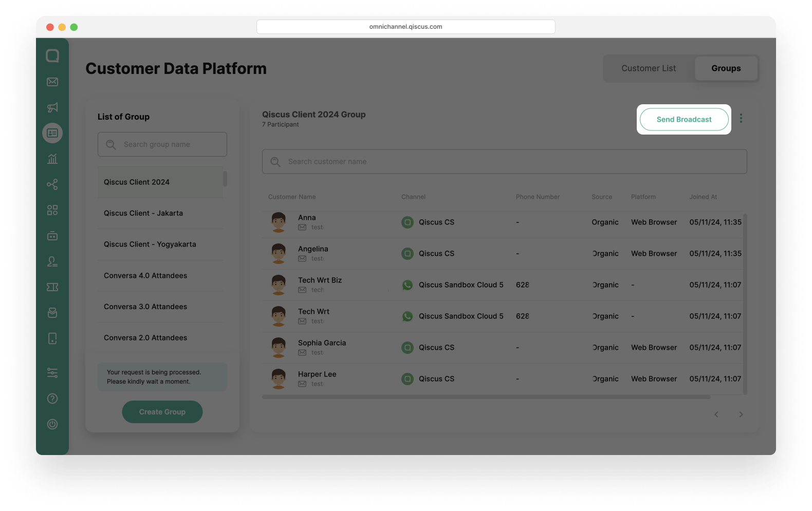The height and width of the screenshot is (511, 812).
Task: Click the Qiscus CS channel icon in Anna's row
Action: point(408,222)
